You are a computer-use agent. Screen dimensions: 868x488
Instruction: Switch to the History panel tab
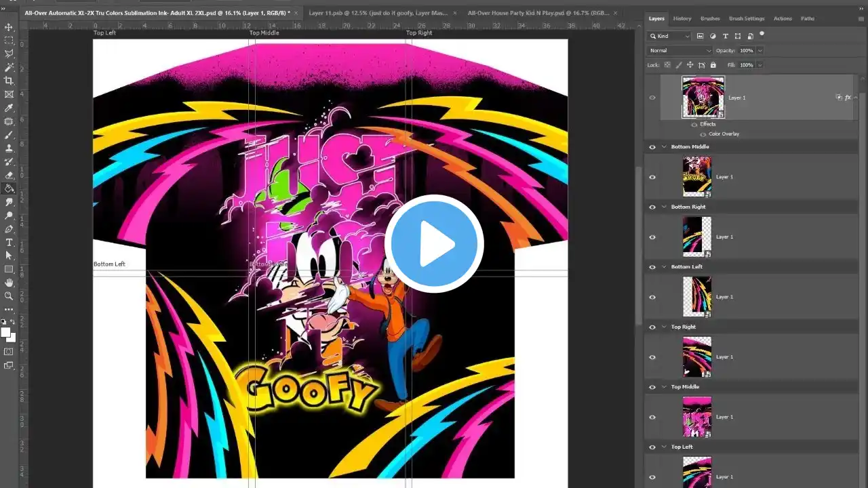tap(682, 19)
